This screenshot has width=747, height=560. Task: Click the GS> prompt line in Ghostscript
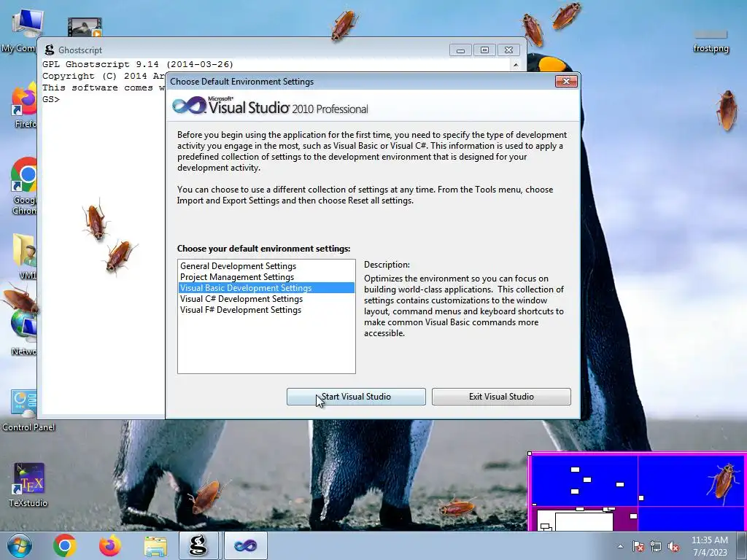(51, 99)
